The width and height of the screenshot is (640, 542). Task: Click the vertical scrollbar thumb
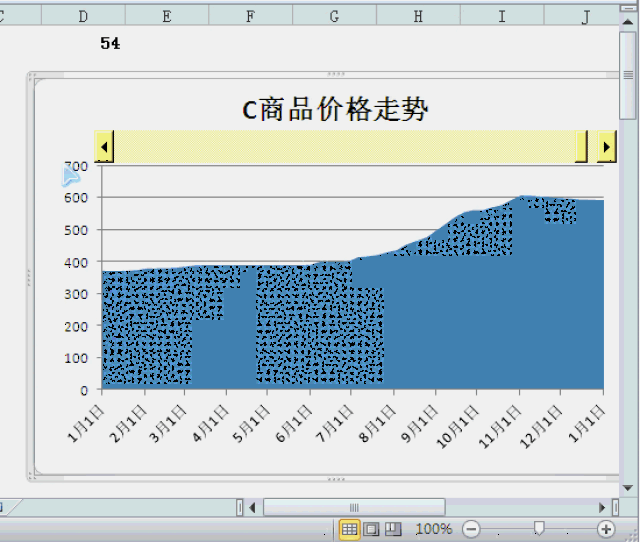click(628, 75)
